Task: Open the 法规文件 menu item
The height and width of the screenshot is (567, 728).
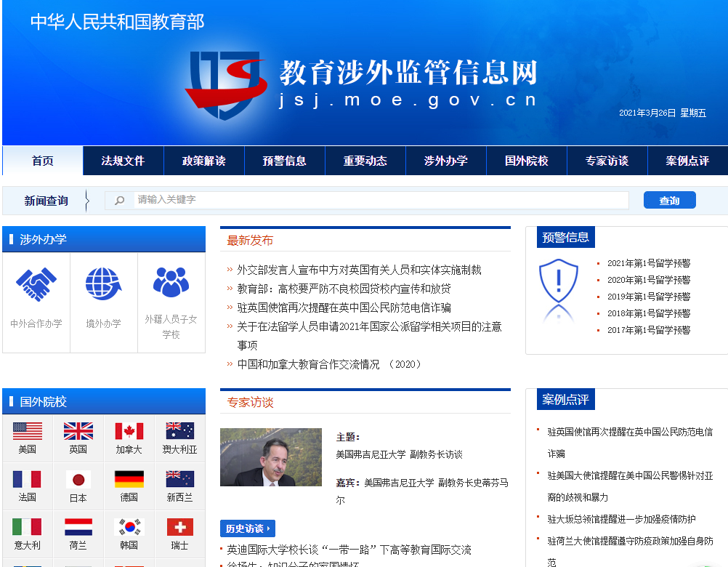Action: 123,161
